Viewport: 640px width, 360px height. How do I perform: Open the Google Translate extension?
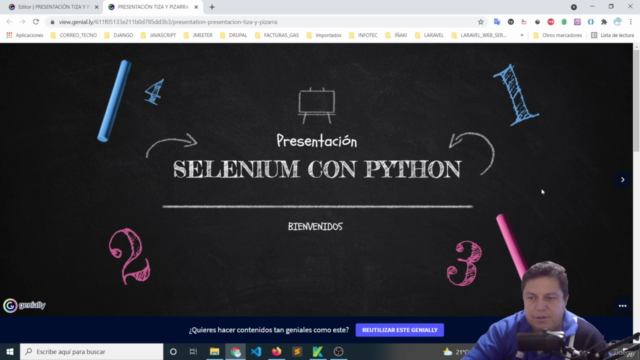(x=497, y=22)
